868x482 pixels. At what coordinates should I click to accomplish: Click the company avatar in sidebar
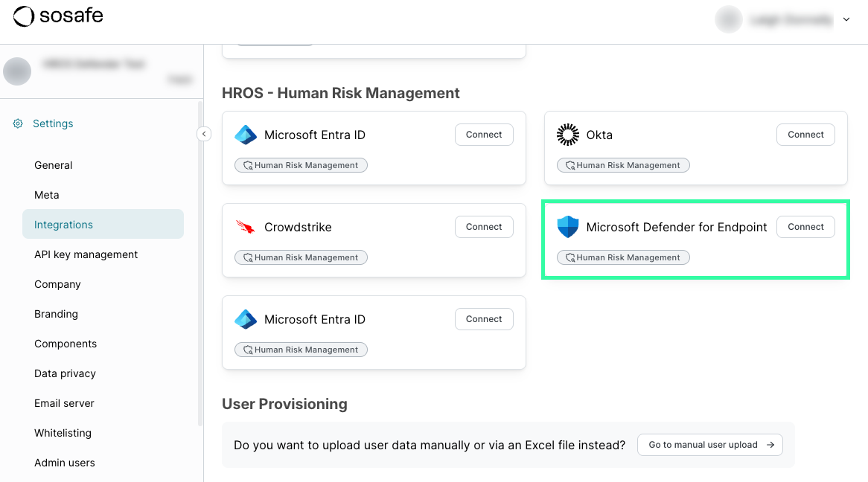(x=17, y=71)
